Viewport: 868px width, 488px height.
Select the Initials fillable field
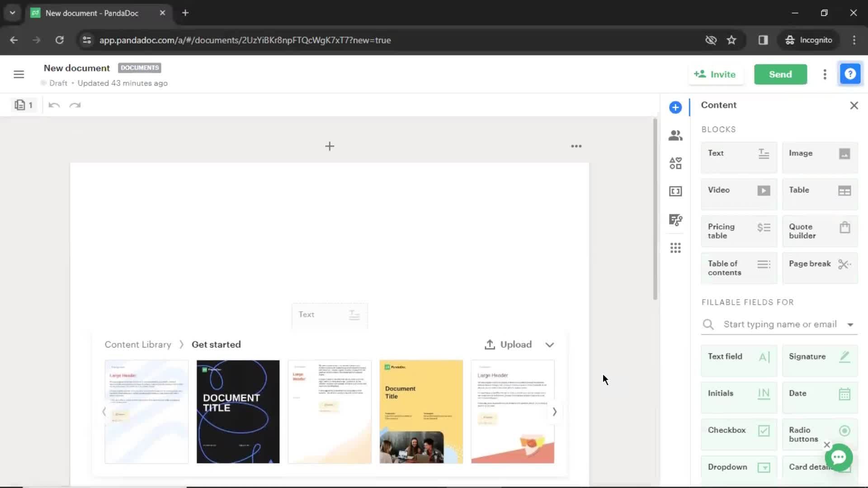point(738,393)
